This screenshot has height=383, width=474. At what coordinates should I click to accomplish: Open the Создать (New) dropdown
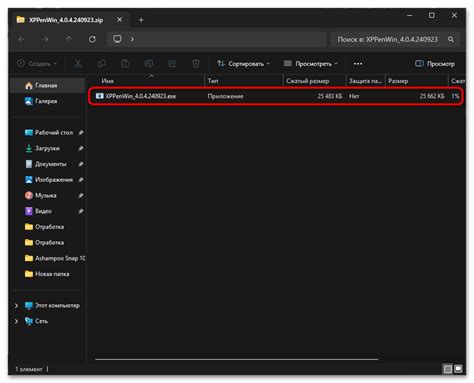point(37,63)
